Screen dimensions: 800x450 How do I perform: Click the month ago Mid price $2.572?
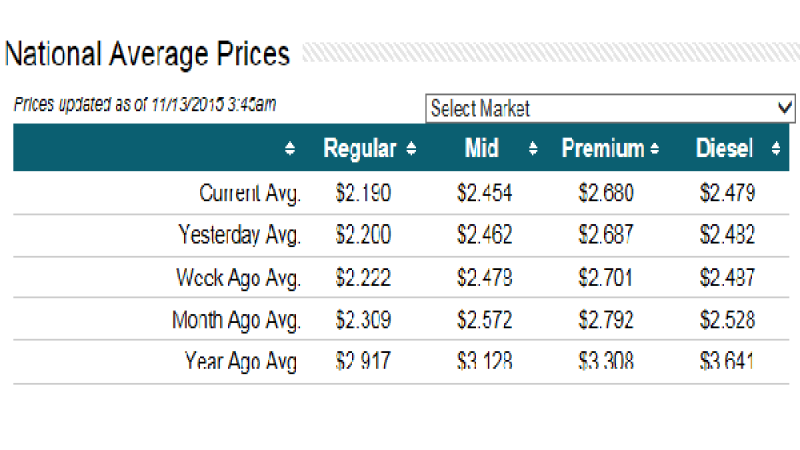click(x=485, y=320)
